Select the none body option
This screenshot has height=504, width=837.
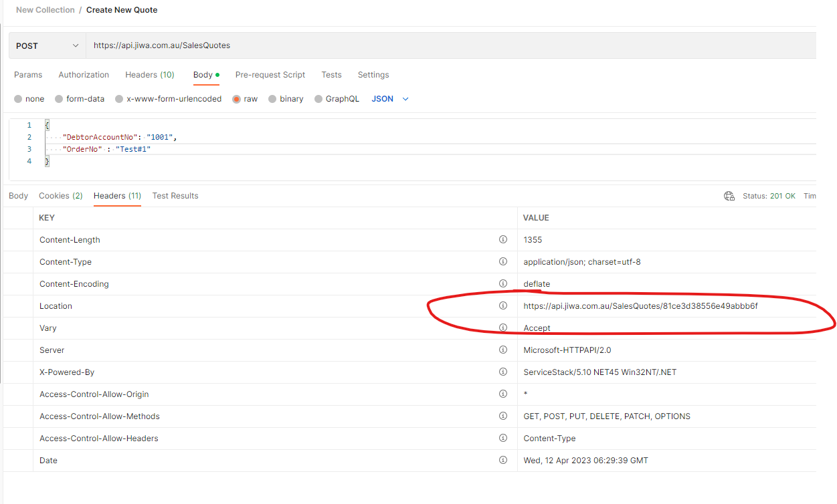(x=19, y=99)
